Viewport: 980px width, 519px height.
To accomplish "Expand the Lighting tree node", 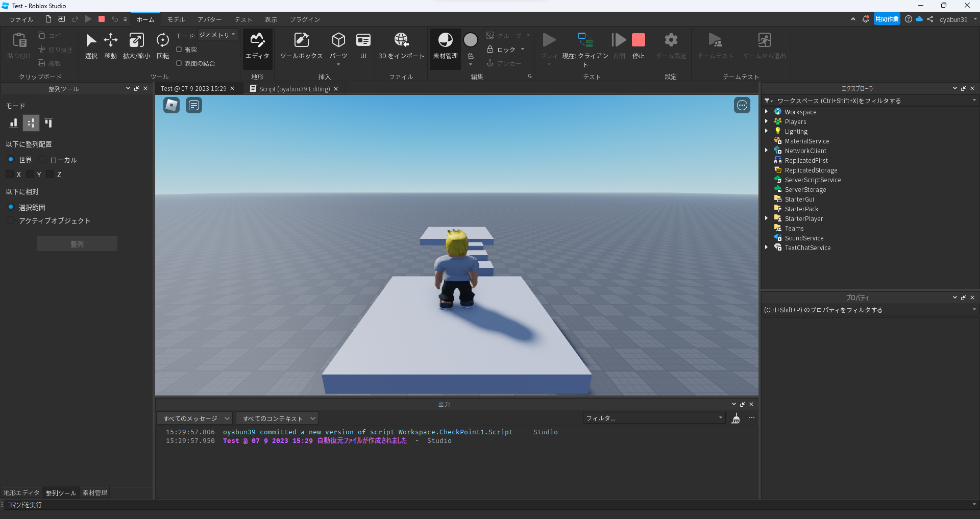I will [x=767, y=131].
